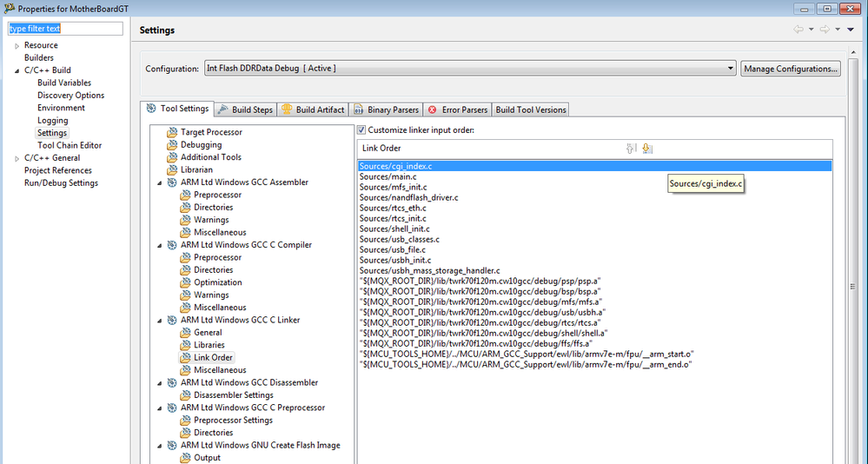Click ARM Ltd Windows GCC C Preprocessor tool icon
This screenshot has height=464, width=868.
(x=172, y=408)
